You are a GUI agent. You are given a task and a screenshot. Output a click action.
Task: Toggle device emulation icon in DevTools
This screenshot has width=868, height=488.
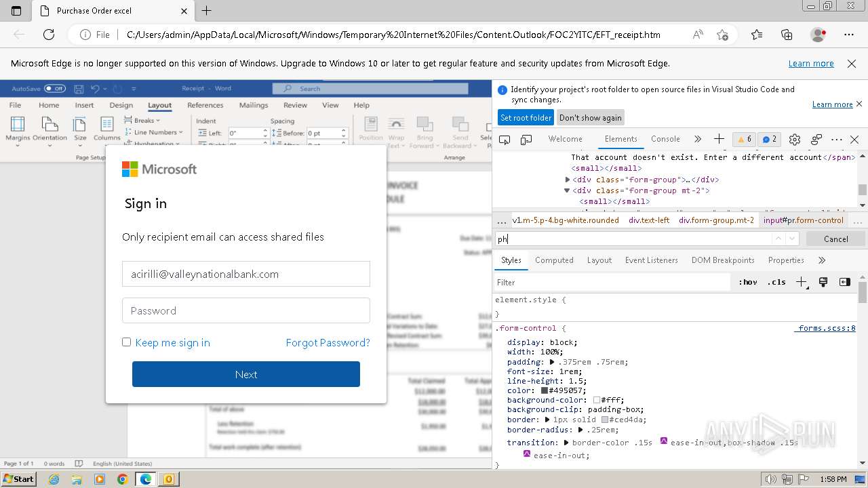[526, 140]
